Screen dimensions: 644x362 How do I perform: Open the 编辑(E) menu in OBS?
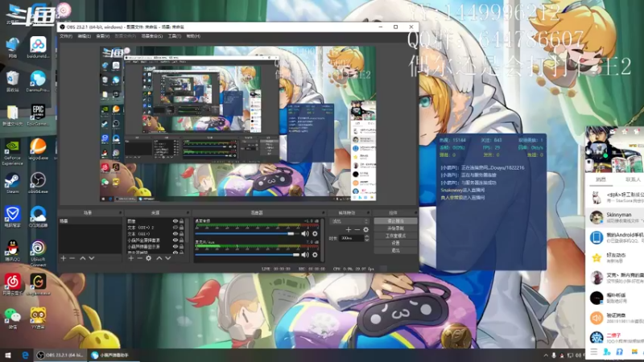pos(85,36)
